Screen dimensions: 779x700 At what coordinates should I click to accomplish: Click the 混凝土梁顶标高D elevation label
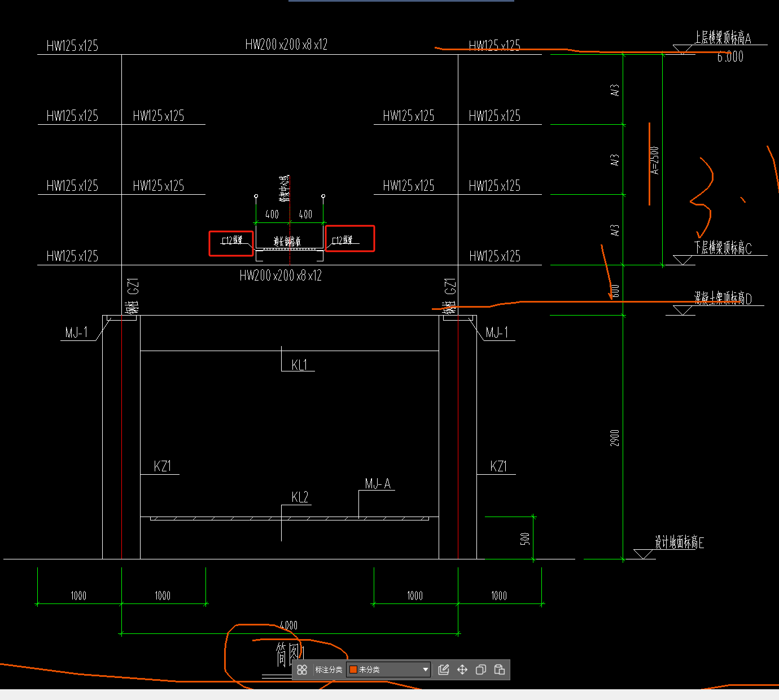(x=723, y=298)
